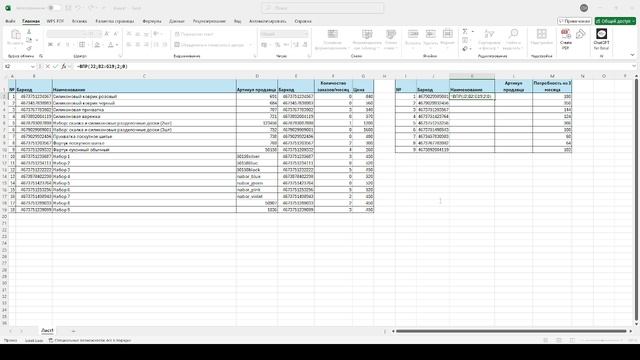Click Conditional Formatting icon
The width and height of the screenshot is (640, 360).
pyautogui.click(x=333, y=34)
